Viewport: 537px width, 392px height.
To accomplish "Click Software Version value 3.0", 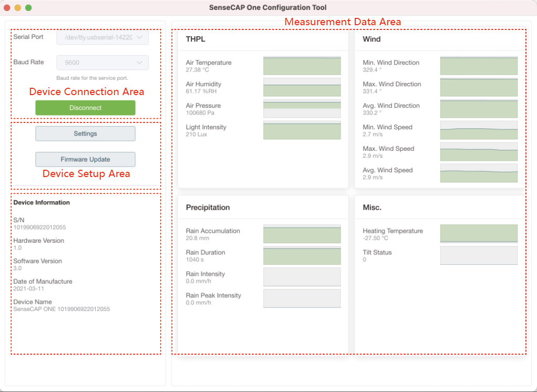I will [x=17, y=269].
